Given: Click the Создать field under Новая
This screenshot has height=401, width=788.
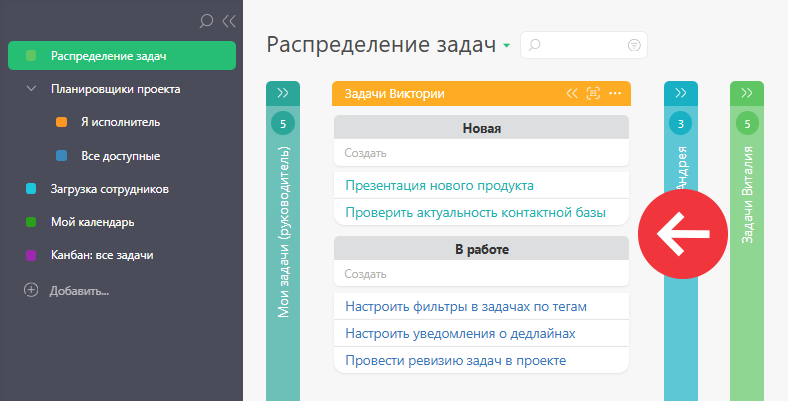Looking at the screenshot, I should tap(481, 153).
